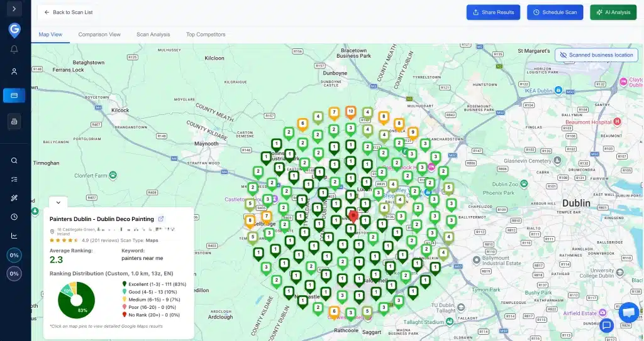Click the Maynooth town label on map
644x341 pixels.
[206, 144]
